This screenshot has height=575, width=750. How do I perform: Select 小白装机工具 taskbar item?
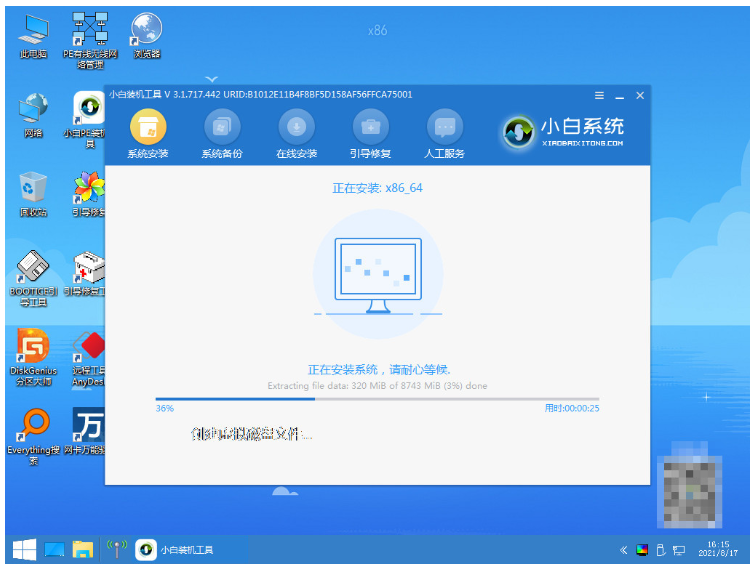(176, 549)
